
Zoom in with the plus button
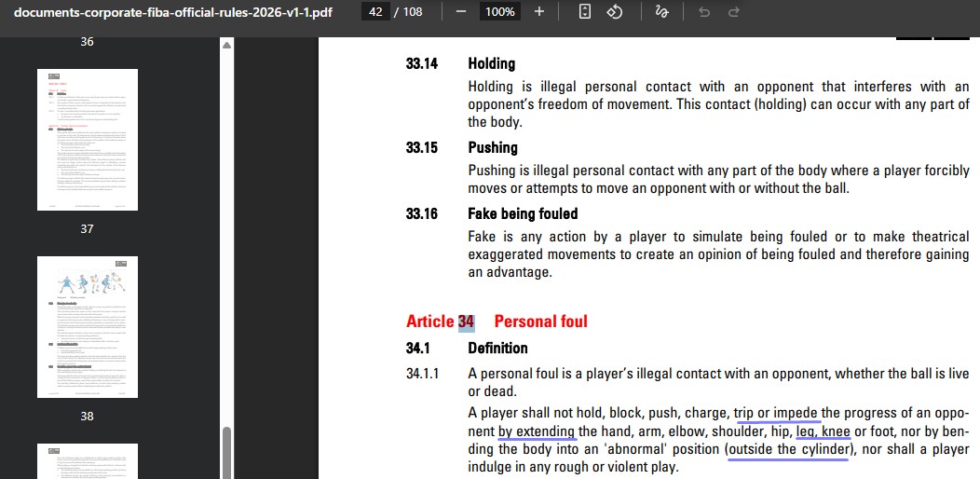[539, 12]
